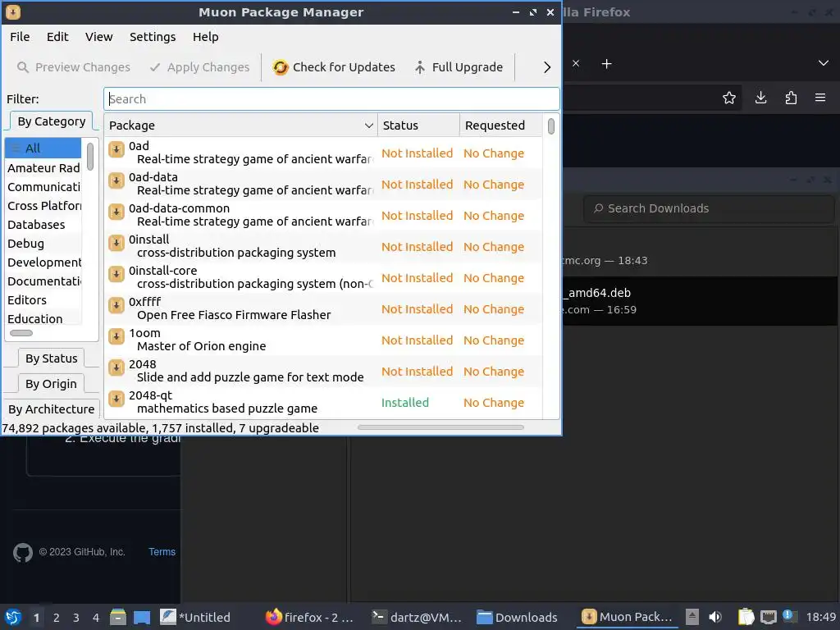Viewport: 840px width, 630px height.
Task: Switch to the By Category filter tab
Action: coord(52,121)
